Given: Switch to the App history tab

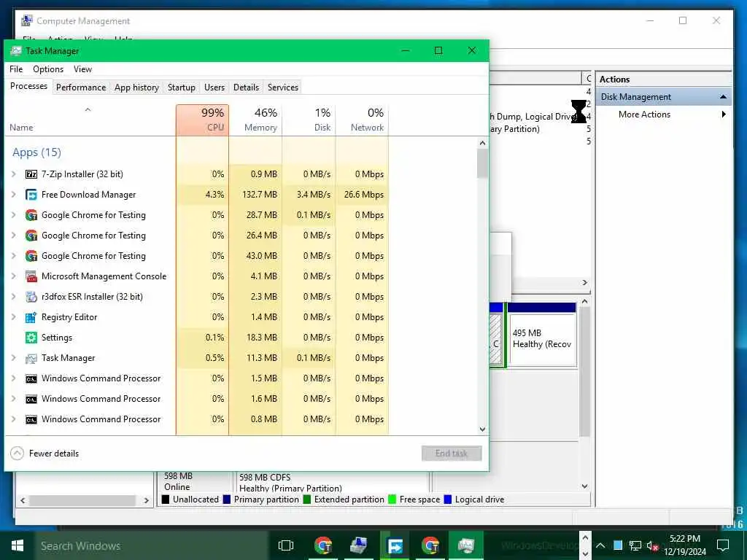Looking at the screenshot, I should click(136, 87).
